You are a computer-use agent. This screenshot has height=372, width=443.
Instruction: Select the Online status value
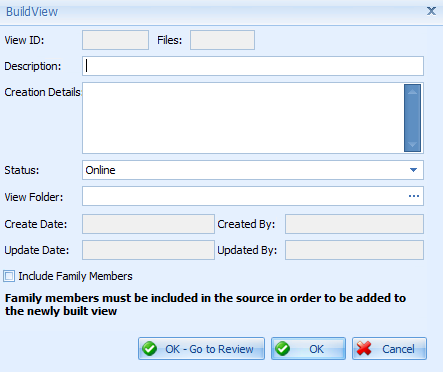[100, 170]
